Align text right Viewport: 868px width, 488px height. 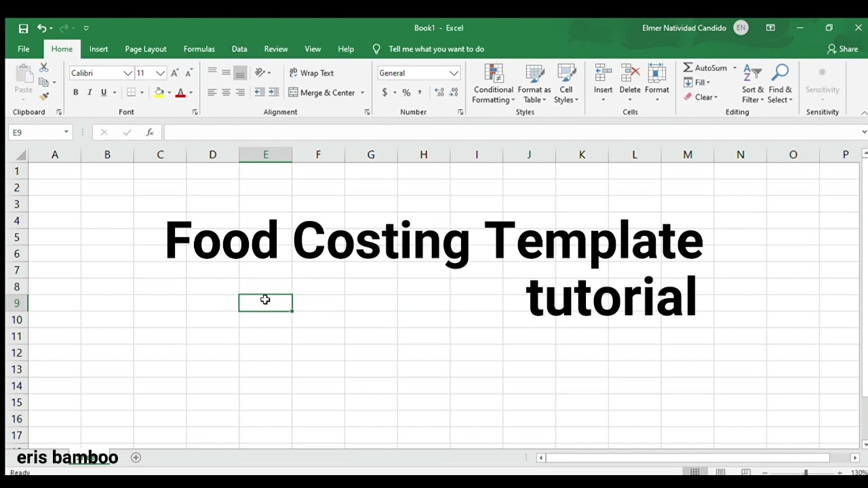pyautogui.click(x=240, y=92)
